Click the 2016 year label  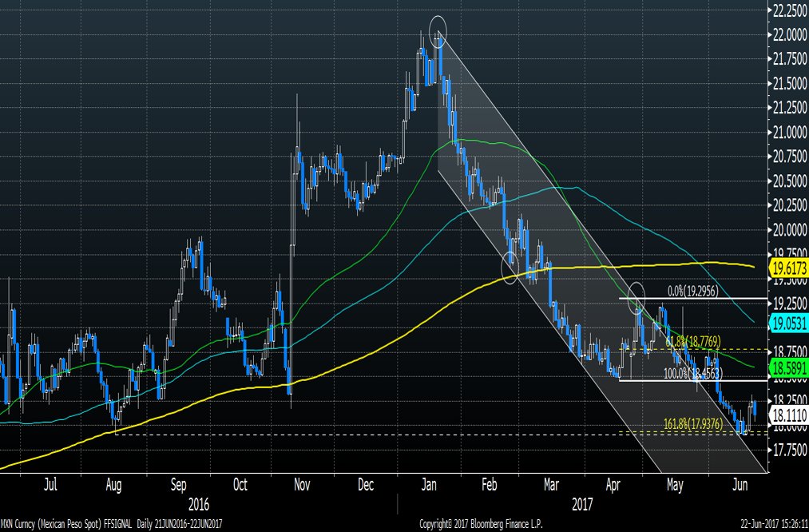(x=199, y=503)
